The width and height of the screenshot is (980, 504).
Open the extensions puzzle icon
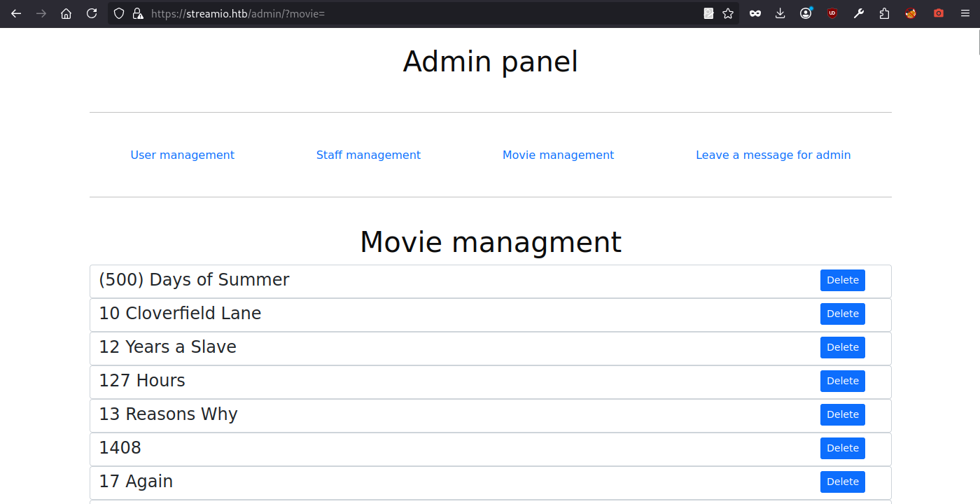[x=885, y=13]
